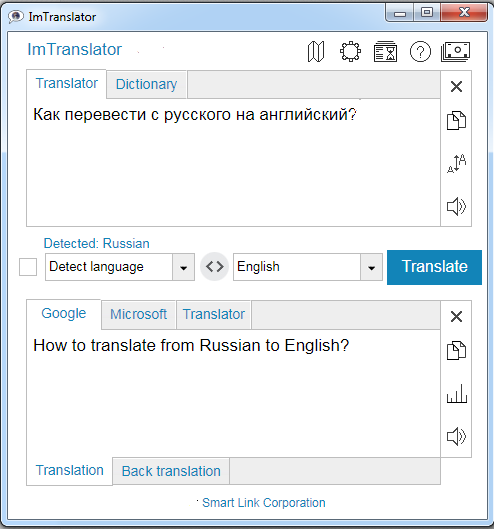
Task: Swap source and target languages
Action: tap(215, 267)
